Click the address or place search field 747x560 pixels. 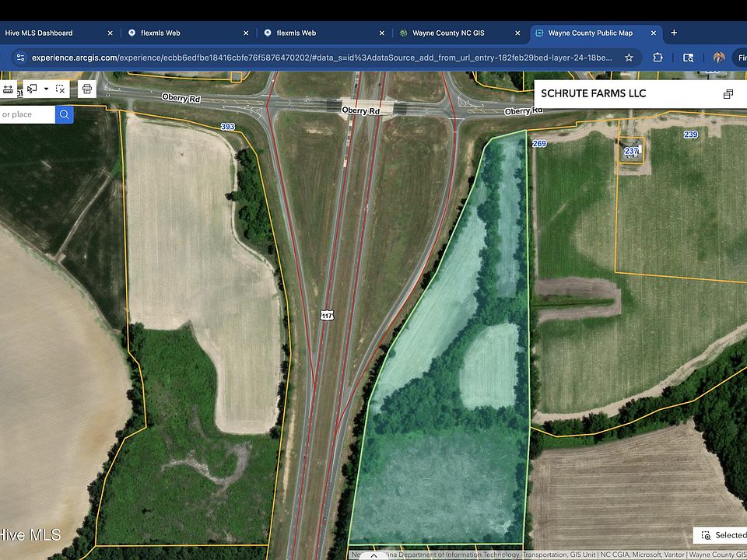click(x=26, y=114)
